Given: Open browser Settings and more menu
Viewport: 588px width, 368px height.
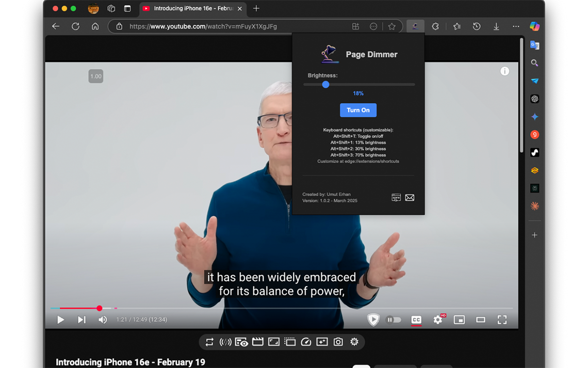Looking at the screenshot, I should [515, 26].
